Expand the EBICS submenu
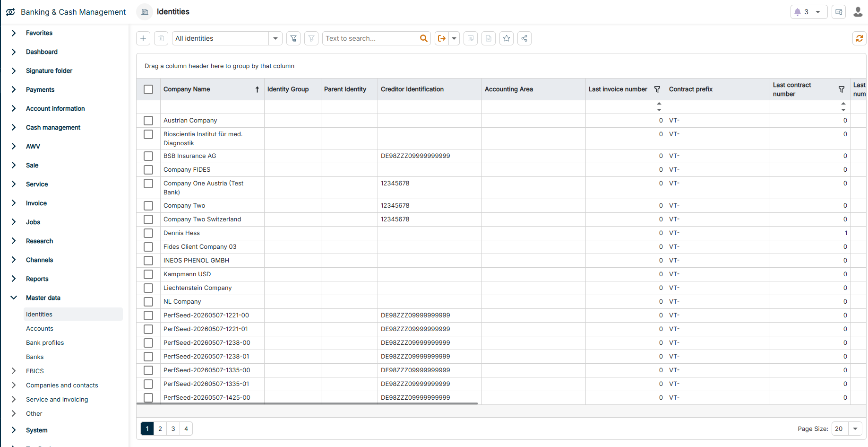The width and height of the screenshot is (868, 447). [x=14, y=371]
